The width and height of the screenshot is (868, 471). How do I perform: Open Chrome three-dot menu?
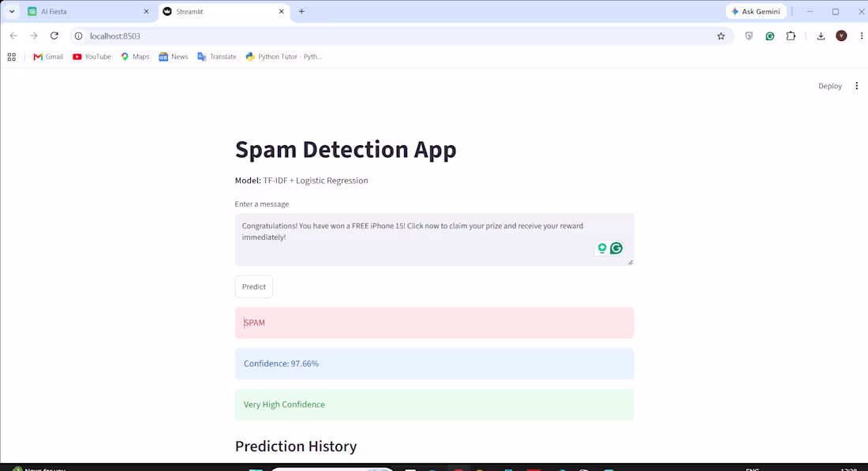[x=862, y=36]
